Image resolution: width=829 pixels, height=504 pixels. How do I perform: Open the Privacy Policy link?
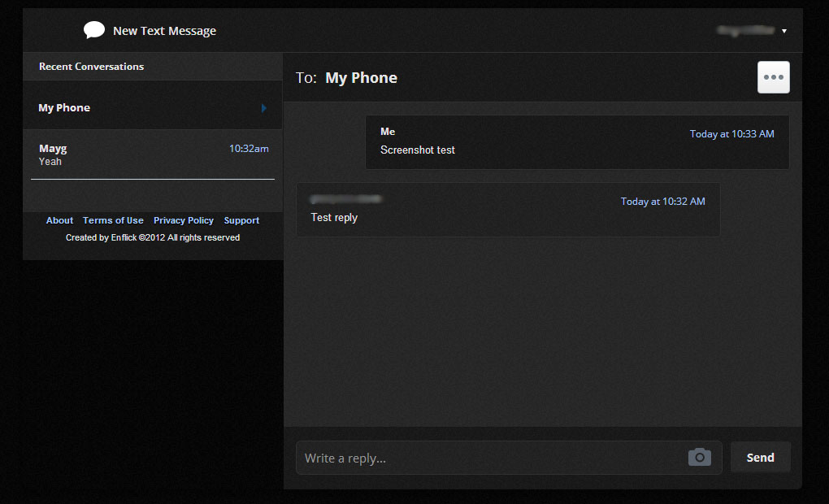[184, 220]
